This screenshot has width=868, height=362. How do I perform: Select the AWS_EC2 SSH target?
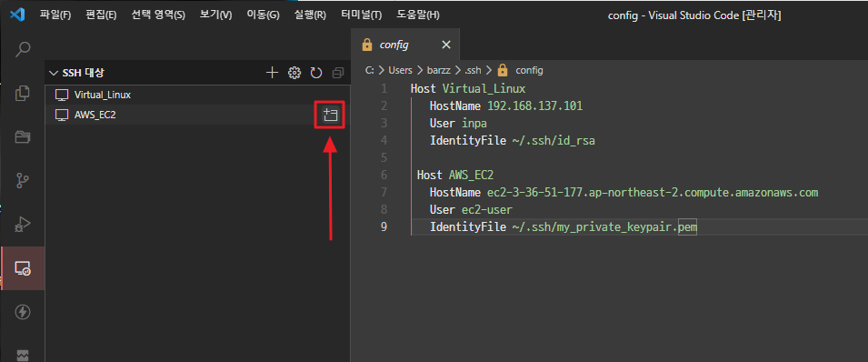tap(197, 115)
